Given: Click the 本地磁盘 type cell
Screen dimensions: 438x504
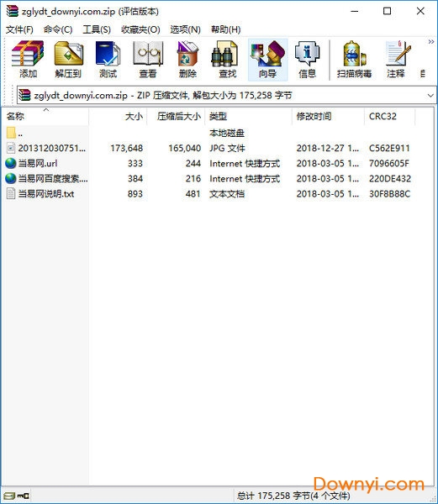Looking at the screenshot, I should [x=227, y=133].
